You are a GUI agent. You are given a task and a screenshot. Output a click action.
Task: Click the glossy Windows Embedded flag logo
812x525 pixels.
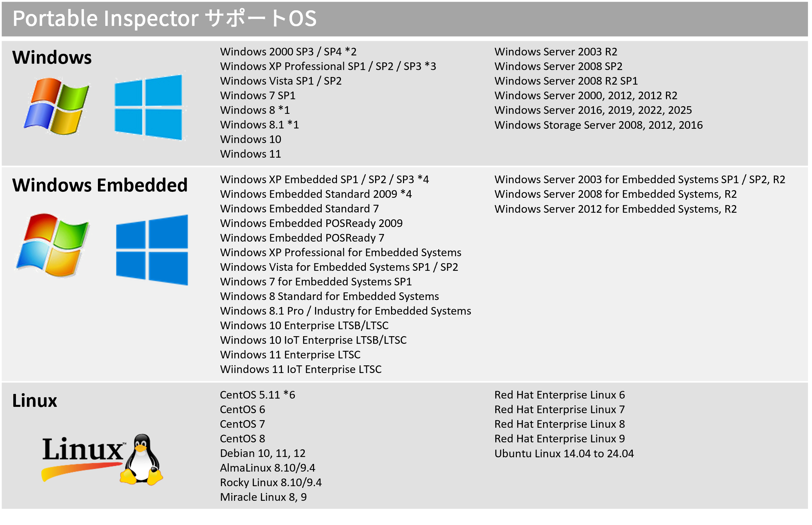[53, 245]
